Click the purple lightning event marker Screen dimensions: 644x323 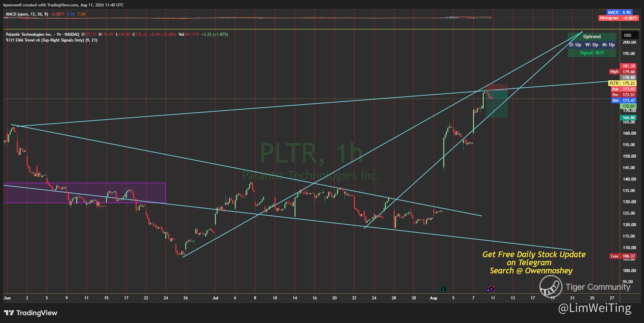tap(491, 289)
